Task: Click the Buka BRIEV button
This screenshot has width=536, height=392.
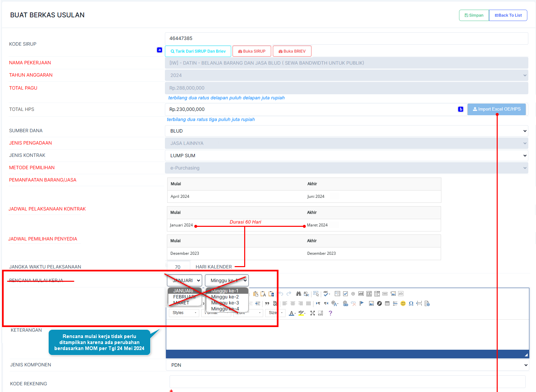Action: tap(292, 51)
